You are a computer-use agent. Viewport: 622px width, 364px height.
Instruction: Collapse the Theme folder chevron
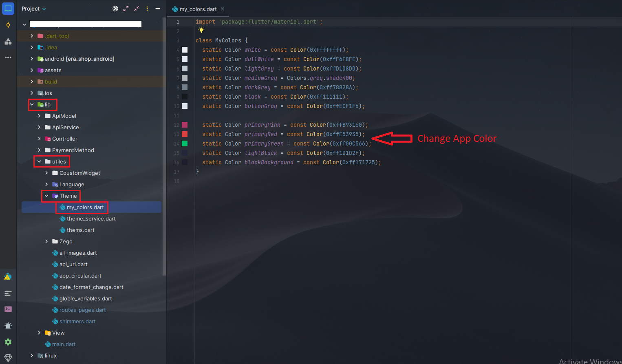46,196
